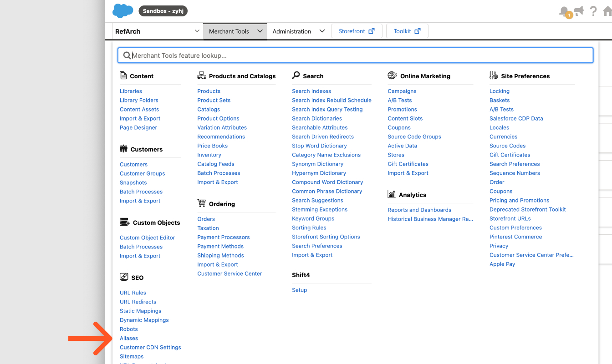Click the announcements megaphone icon
Image resolution: width=612 pixels, height=364 pixels.
pos(579,11)
